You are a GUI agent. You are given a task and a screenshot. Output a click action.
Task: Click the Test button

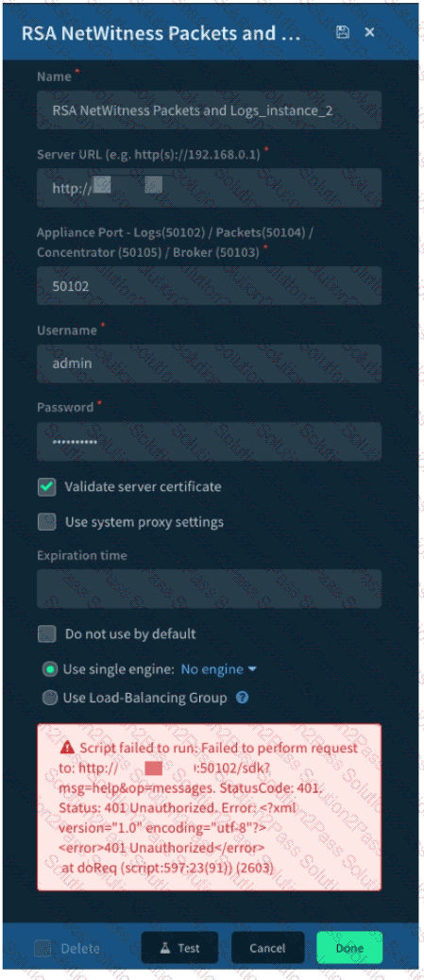[x=179, y=948]
